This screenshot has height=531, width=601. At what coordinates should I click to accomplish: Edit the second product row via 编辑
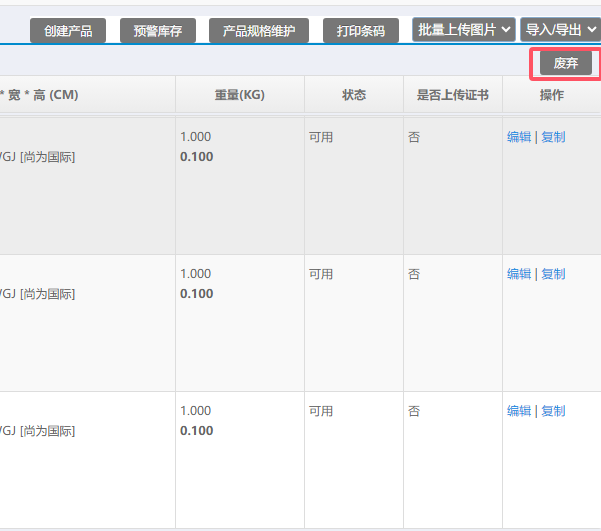[519, 274]
